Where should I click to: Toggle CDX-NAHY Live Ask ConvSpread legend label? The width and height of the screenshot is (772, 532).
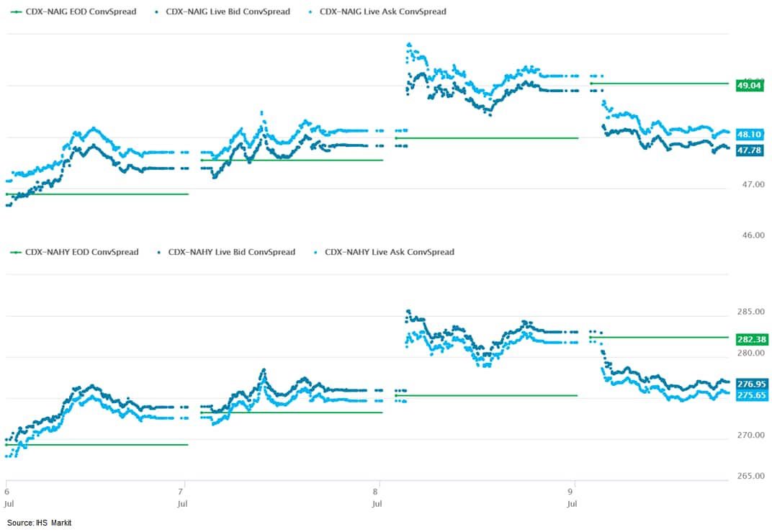point(390,252)
